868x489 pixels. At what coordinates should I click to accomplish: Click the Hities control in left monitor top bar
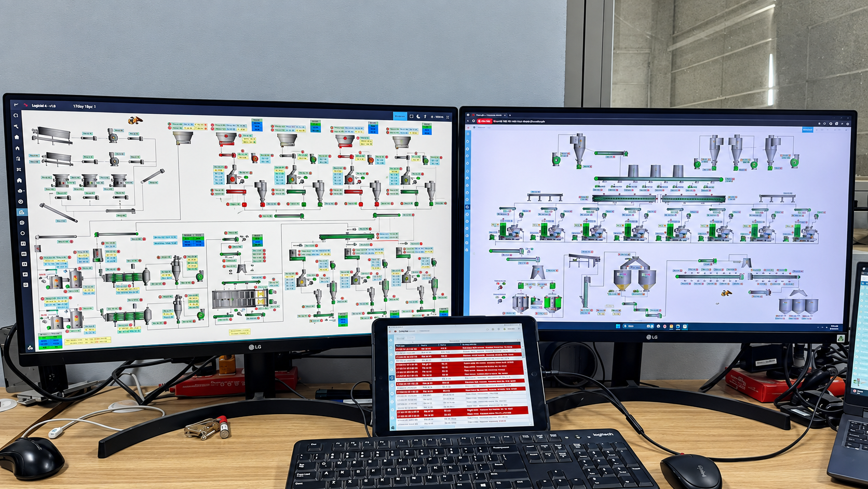[438, 117]
